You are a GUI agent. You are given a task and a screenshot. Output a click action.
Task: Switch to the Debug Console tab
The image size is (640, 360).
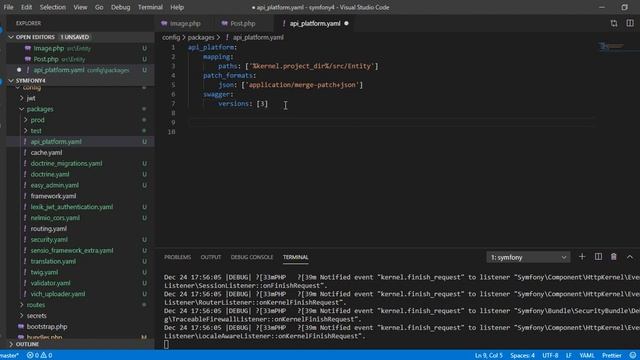tap(252, 258)
